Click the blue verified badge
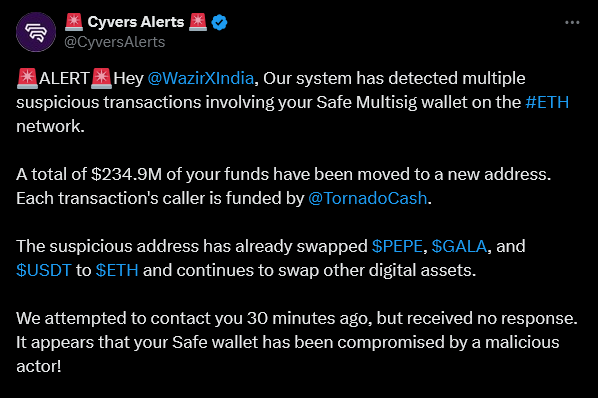Image resolution: width=598 pixels, height=398 pixels. click(219, 22)
